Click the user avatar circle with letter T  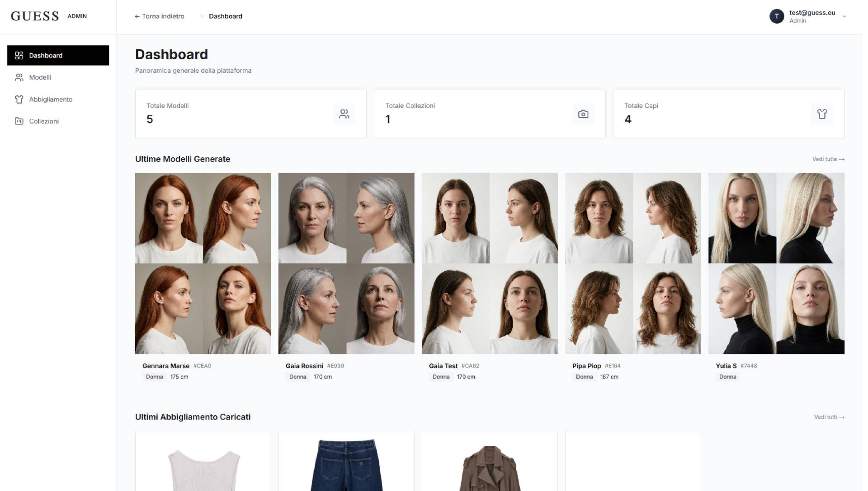pyautogui.click(x=777, y=16)
